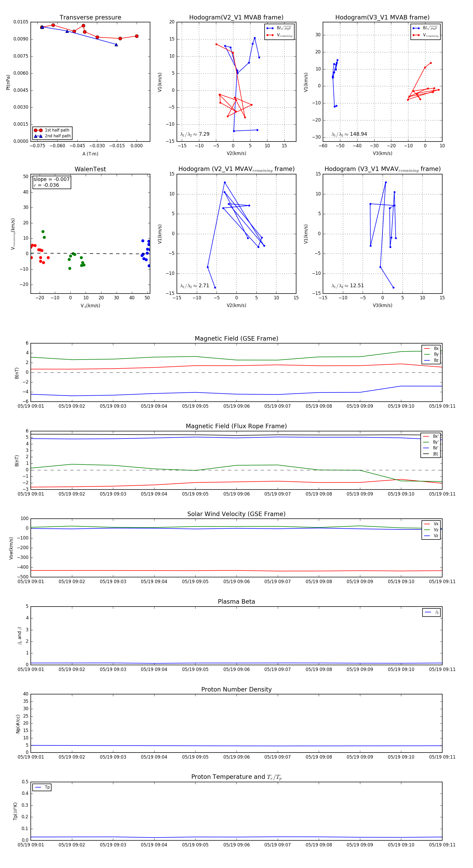Click the 'V_A(km/s)' x-axis label of WalenTest
Image resolution: width=473 pixels, height=868 pixels.
90,306
